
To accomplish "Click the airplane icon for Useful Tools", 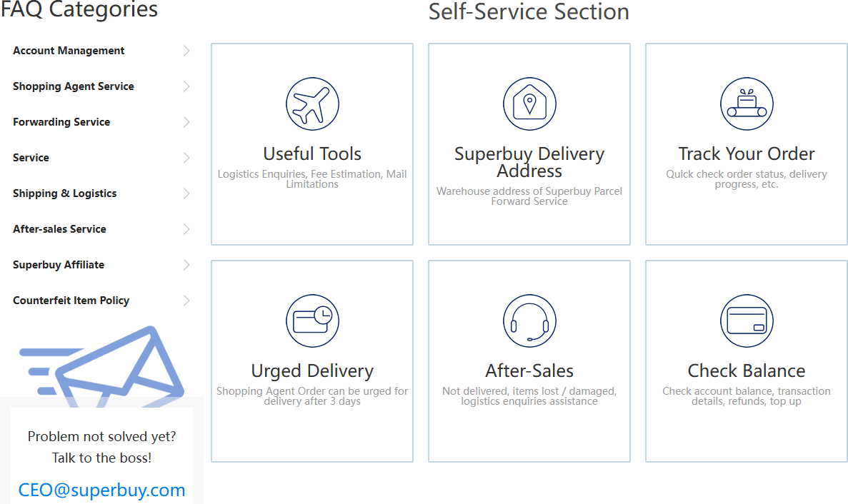I will [313, 104].
